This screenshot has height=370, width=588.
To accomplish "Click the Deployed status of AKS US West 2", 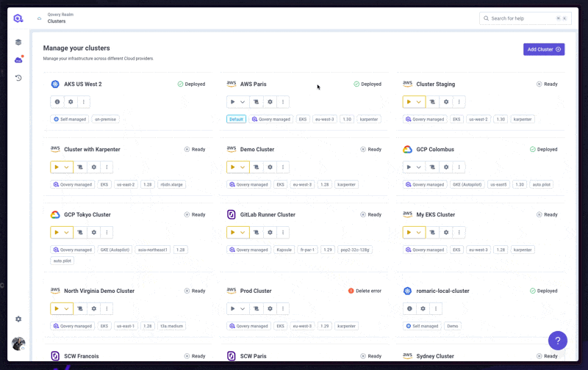I will (x=191, y=84).
